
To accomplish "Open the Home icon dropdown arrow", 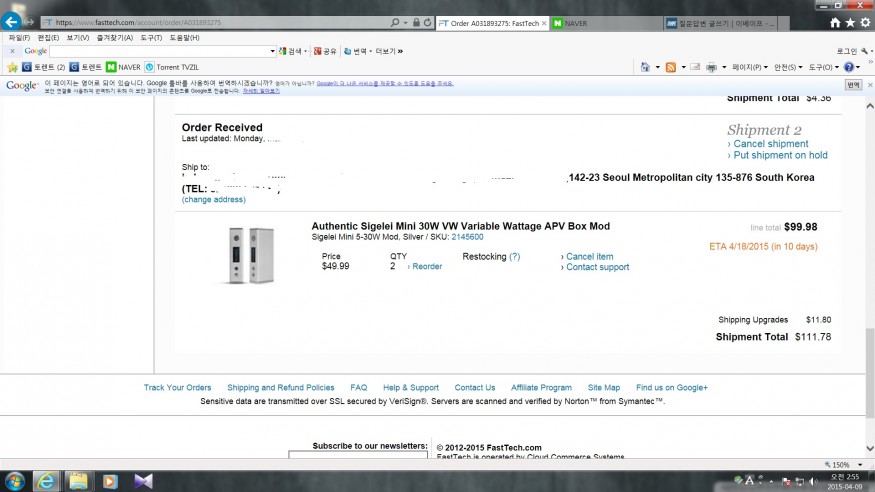I will click(x=657, y=67).
